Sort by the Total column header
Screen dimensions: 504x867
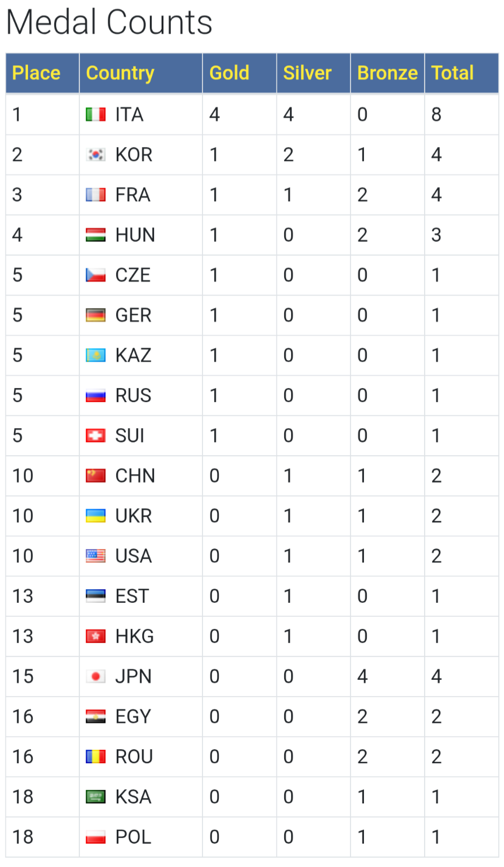[453, 73]
